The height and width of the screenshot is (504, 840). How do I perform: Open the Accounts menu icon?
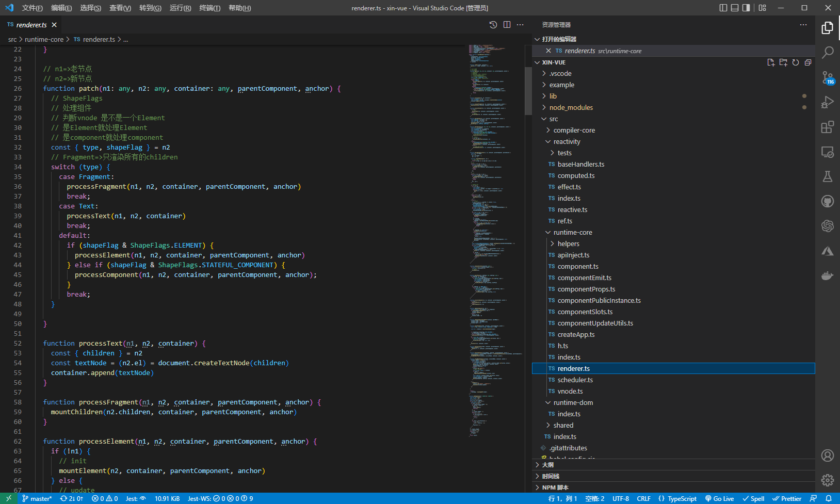pyautogui.click(x=828, y=456)
